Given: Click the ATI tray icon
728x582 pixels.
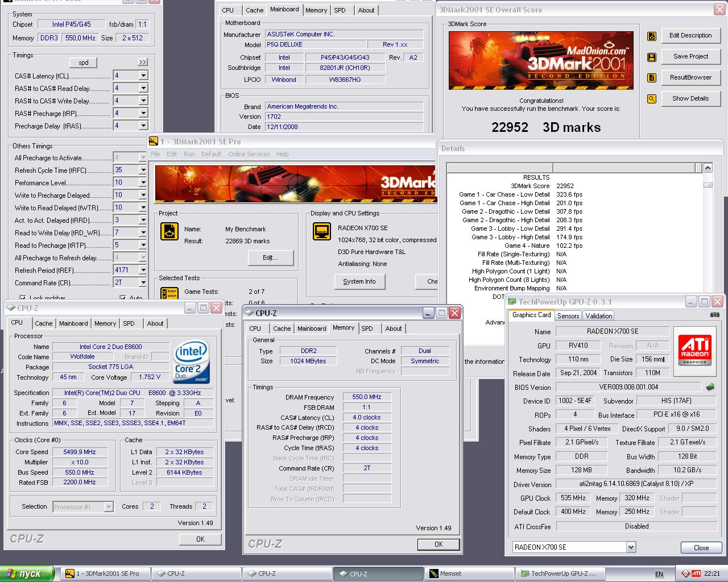Looking at the screenshot, I should [696, 573].
